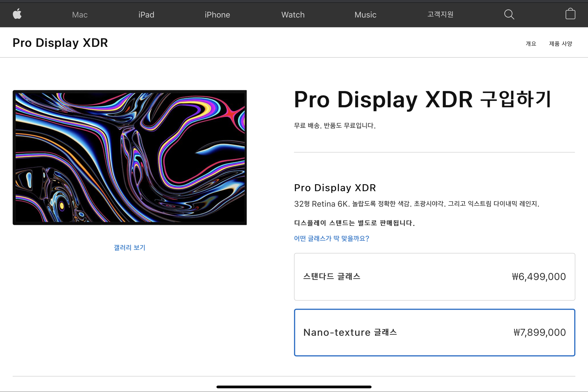Open the Mac menu item
The image size is (588, 392).
tap(80, 15)
